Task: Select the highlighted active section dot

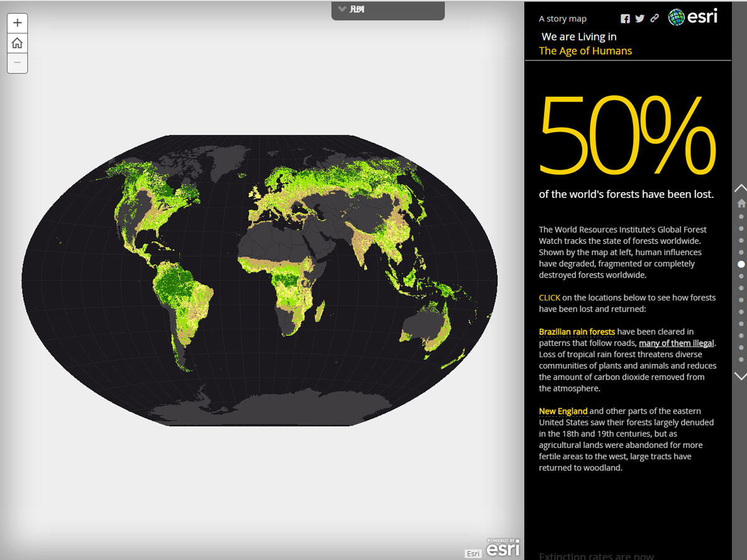Action: pyautogui.click(x=741, y=264)
